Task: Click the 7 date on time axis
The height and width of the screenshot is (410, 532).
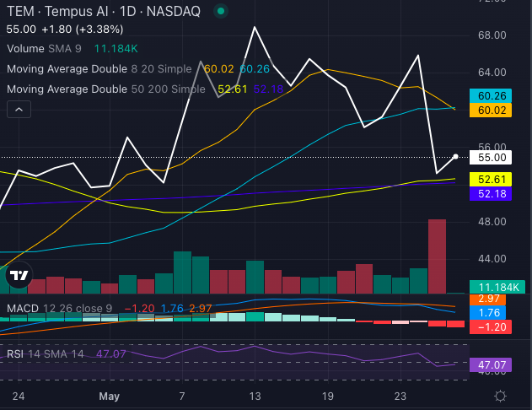Action: pos(182,397)
